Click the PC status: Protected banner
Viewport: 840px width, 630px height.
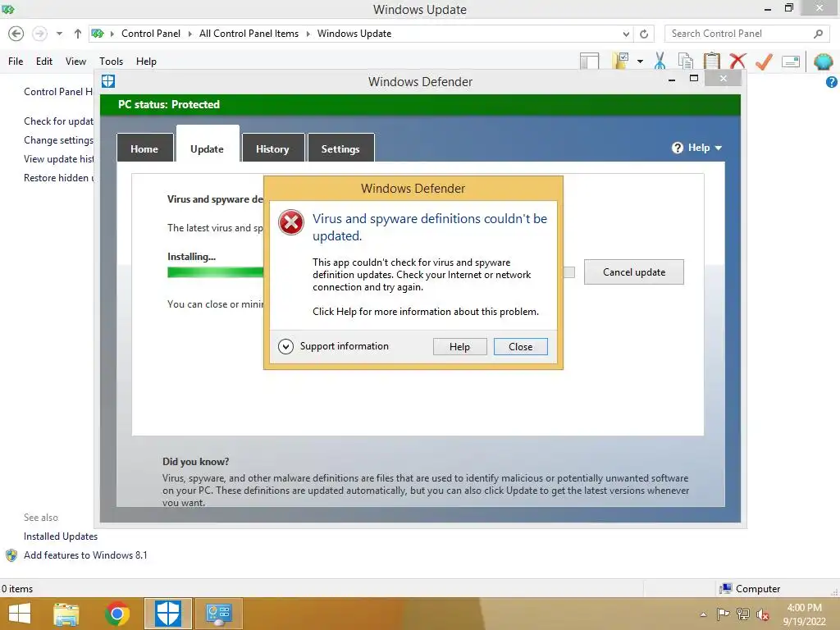pyautogui.click(x=421, y=104)
